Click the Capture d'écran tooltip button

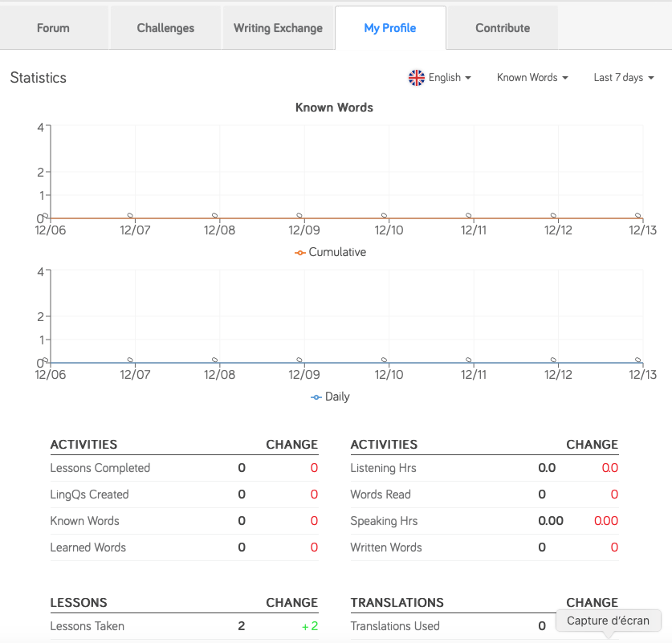609,621
